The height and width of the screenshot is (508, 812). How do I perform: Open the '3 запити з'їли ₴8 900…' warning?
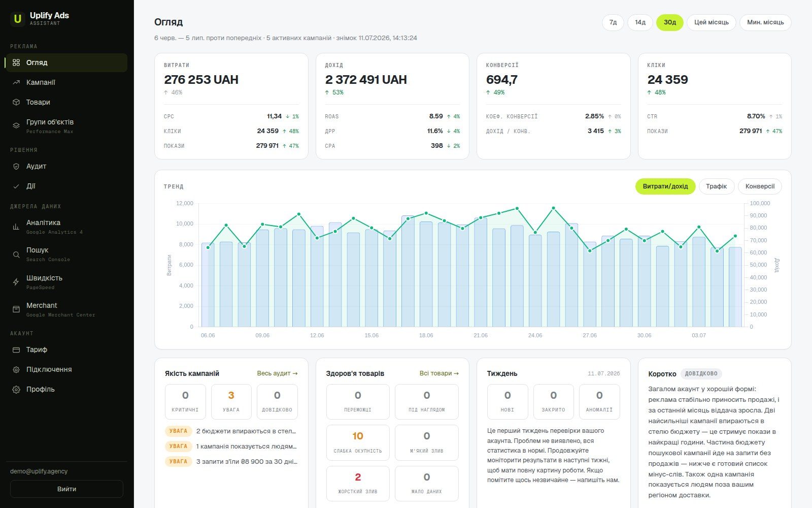(231, 461)
